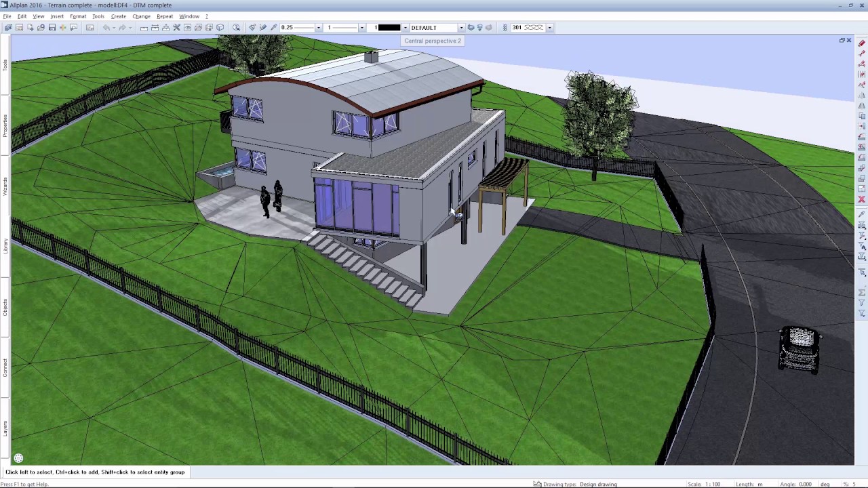The height and width of the screenshot is (488, 868).
Task: Click the Scale 1:100 field in status bar
Action: (x=704, y=484)
